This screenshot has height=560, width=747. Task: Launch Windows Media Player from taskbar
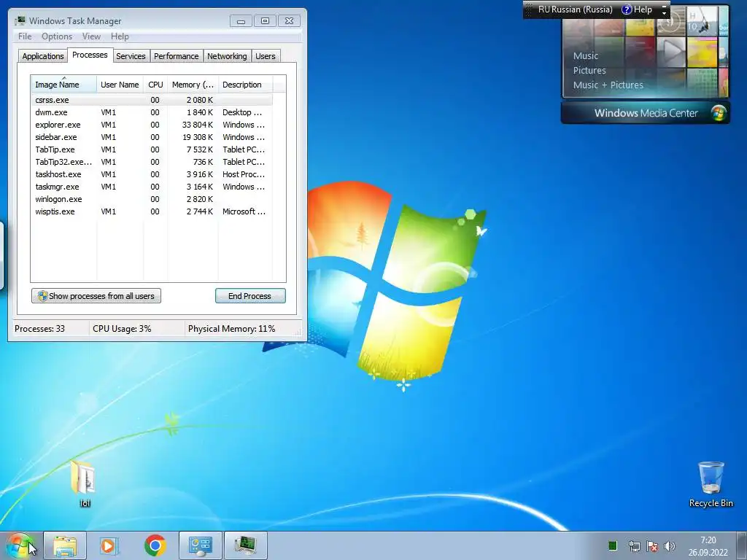[109, 545]
